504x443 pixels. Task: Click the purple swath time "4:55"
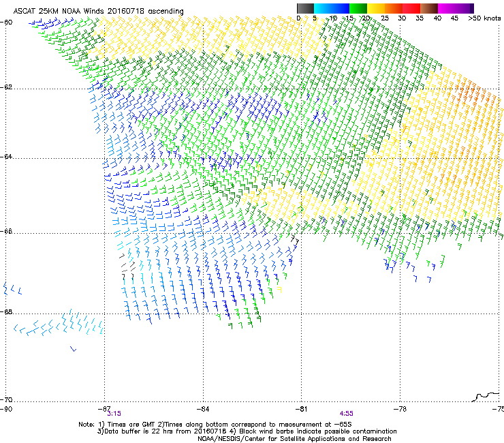tap(346, 414)
